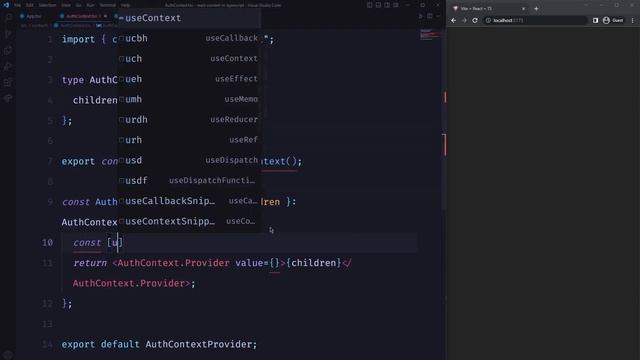Screen dimensions: 640x360
Task: Click the Run code icon in the editor toolbar
Action: (420, 16)
